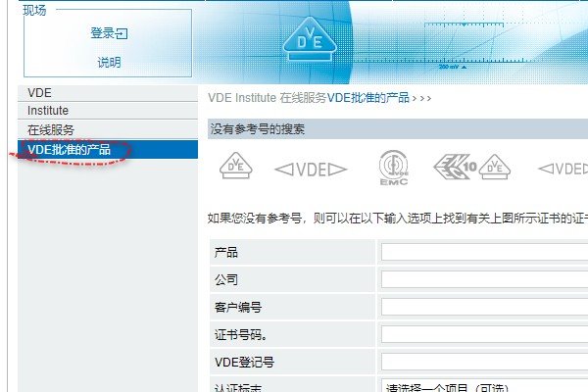Screen dimensions: 588x392
Task: Click the 客户编号 input field
Action: tap(484, 307)
